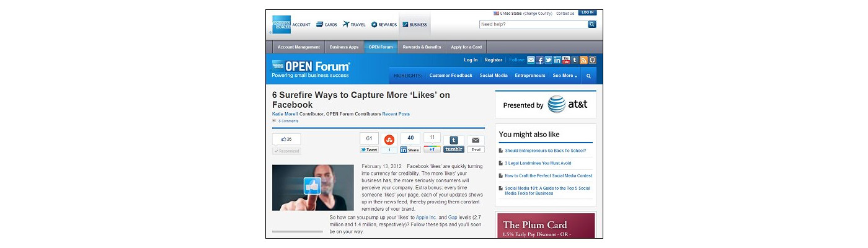This screenshot has width=868, height=248.
Task: Click the American Express logo
Action: pyautogui.click(x=281, y=24)
